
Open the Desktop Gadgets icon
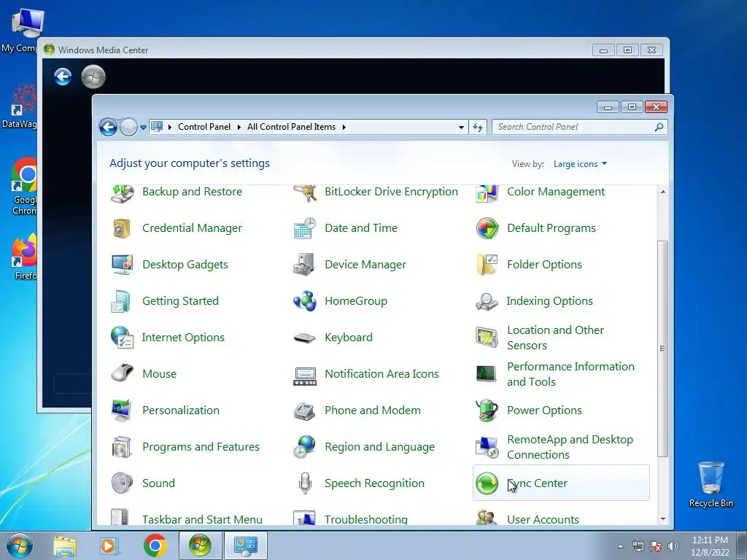click(122, 264)
